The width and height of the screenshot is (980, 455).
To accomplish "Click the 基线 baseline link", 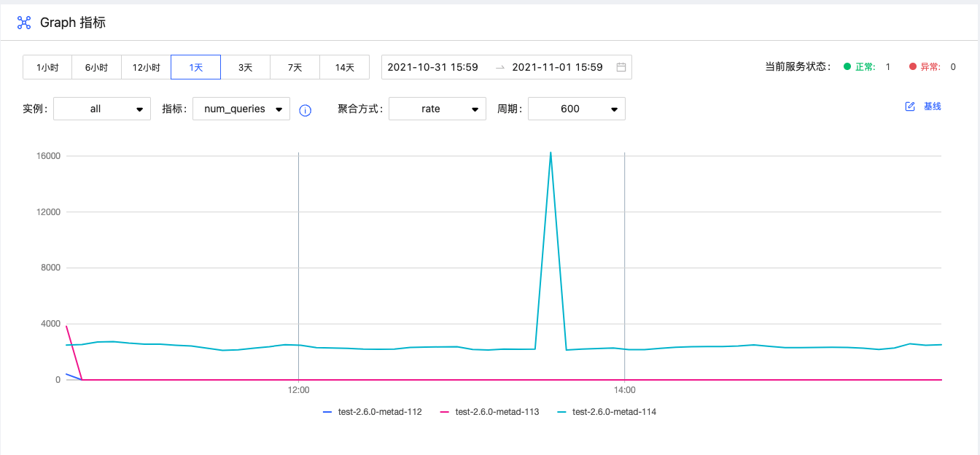I will pyautogui.click(x=932, y=106).
